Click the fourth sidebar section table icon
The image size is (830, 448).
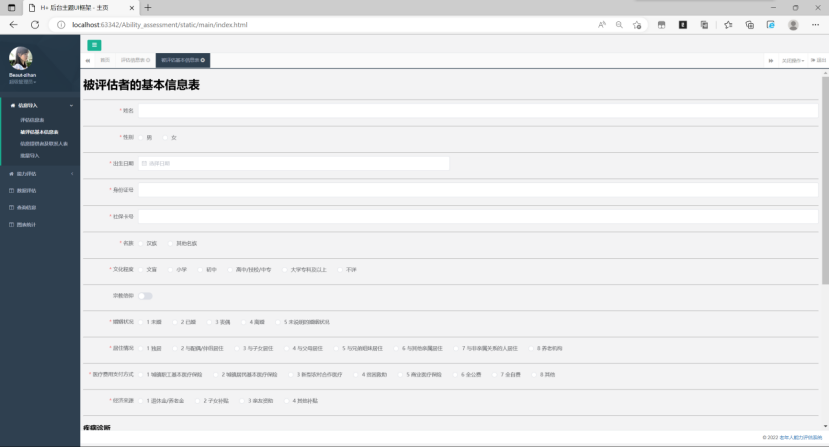[12, 208]
